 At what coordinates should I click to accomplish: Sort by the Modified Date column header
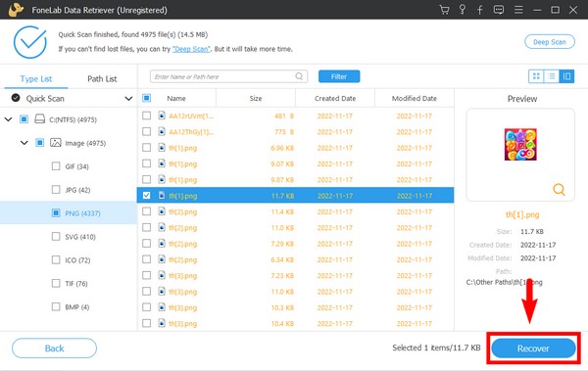tap(415, 98)
